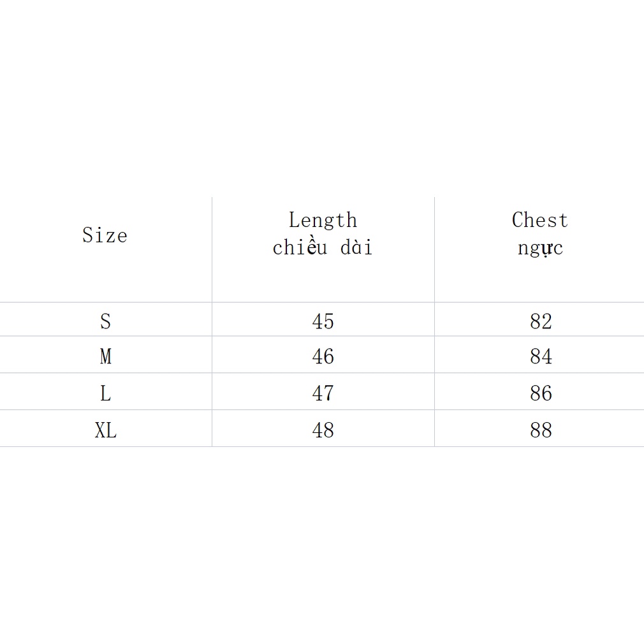Click the length value 46

click(323, 356)
